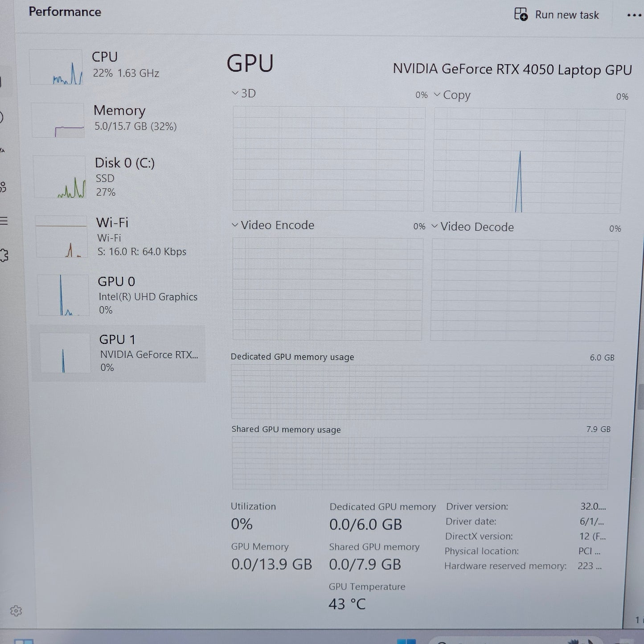Screen dimensions: 644x644
Task: Click the 0.0/6.0 GB dedicated memory value
Action: tap(365, 525)
